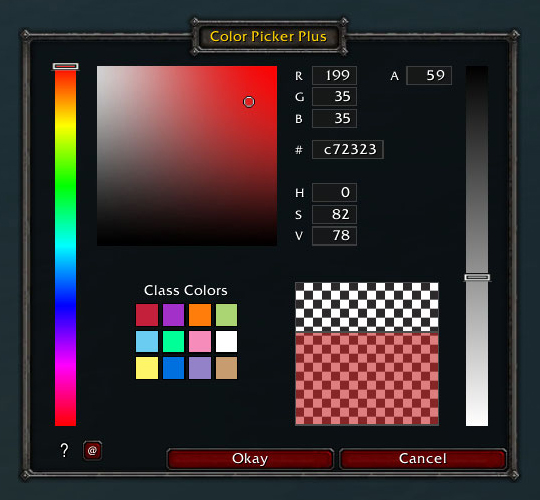
Task: Click the question mark help icon
Action: coord(64,450)
